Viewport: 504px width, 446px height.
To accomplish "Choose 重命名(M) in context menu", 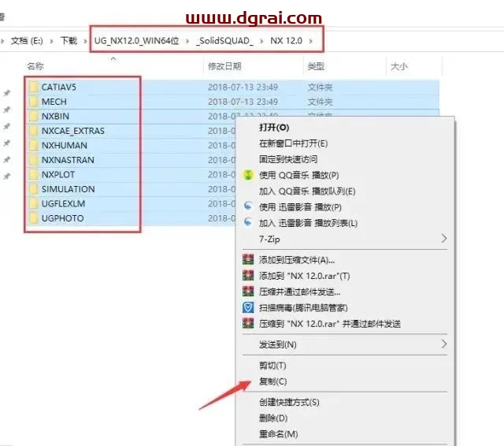I will tap(278, 434).
